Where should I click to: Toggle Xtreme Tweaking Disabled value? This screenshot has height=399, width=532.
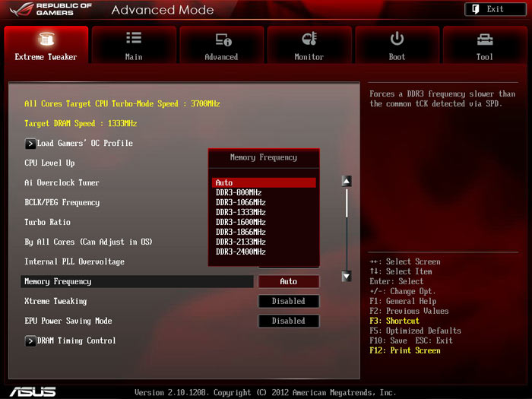click(x=289, y=302)
